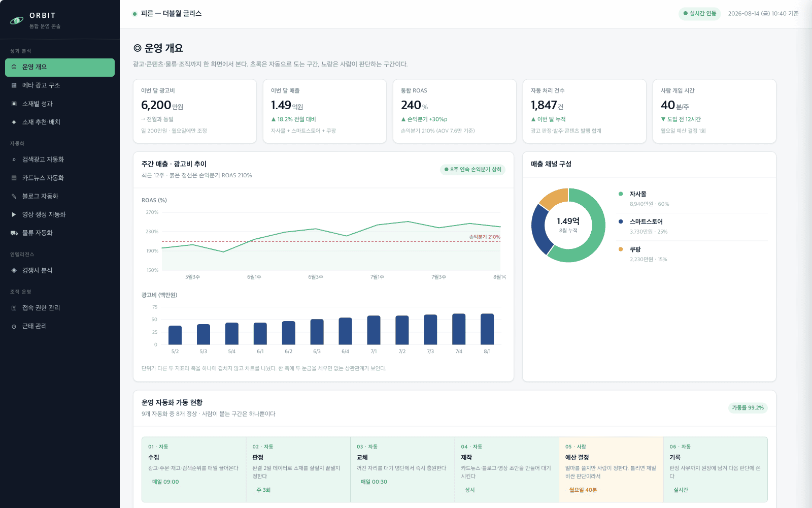Click the 05 예산 결정 step card
This screenshot has height=508, width=812.
pos(611,469)
